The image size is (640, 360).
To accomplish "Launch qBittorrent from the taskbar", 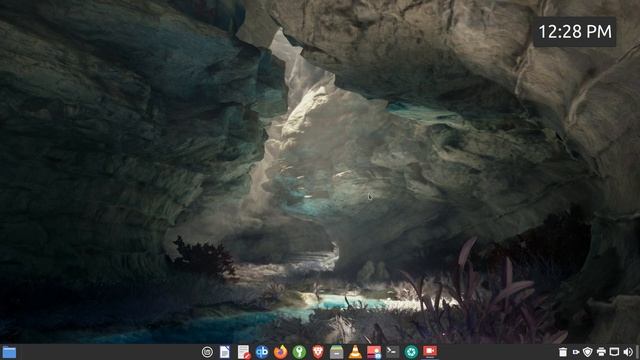I will pos(262,352).
